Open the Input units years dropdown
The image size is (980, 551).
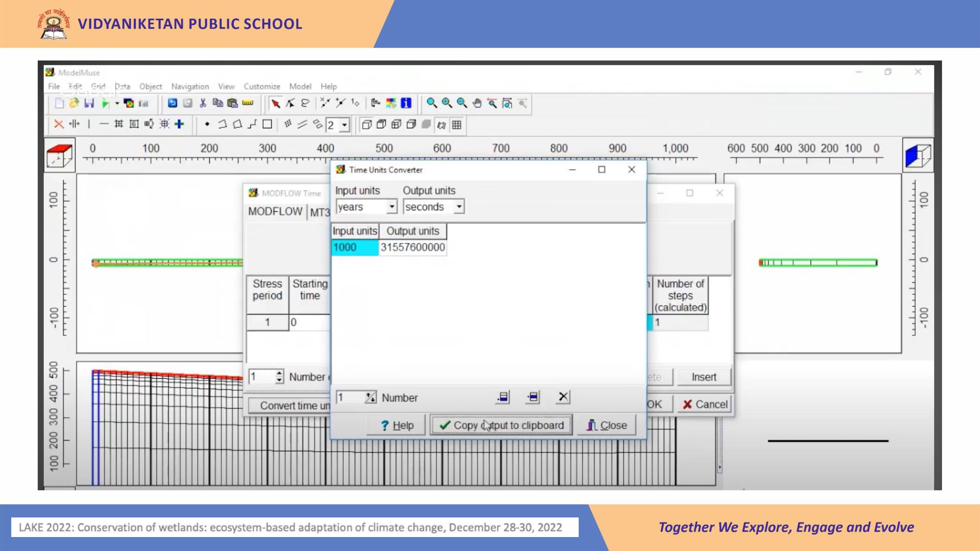[x=392, y=207]
